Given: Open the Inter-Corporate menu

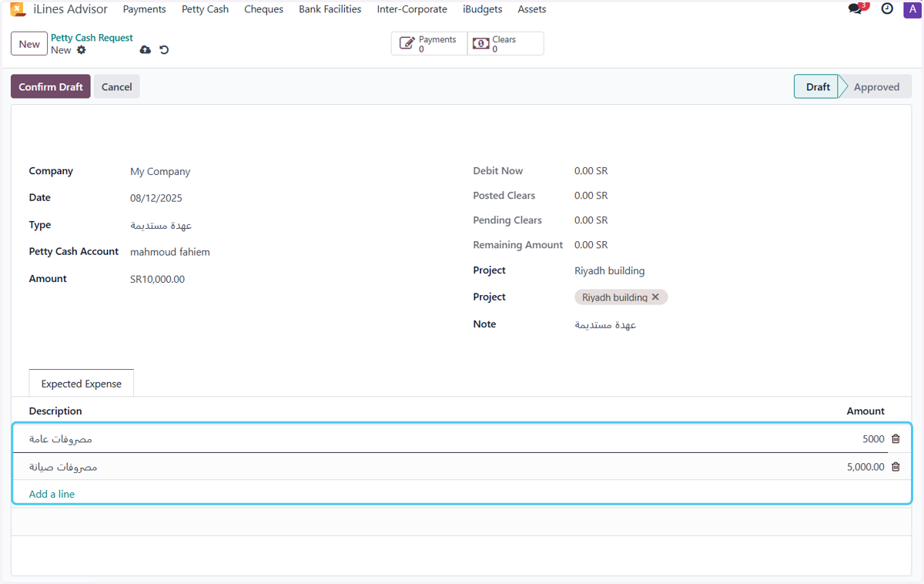Looking at the screenshot, I should coord(412,9).
